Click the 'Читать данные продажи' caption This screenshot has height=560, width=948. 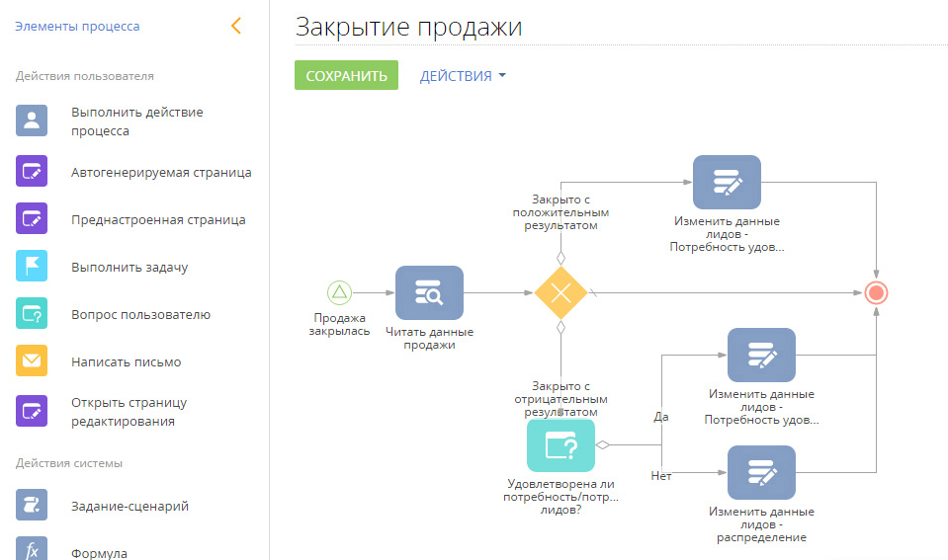pos(429,339)
